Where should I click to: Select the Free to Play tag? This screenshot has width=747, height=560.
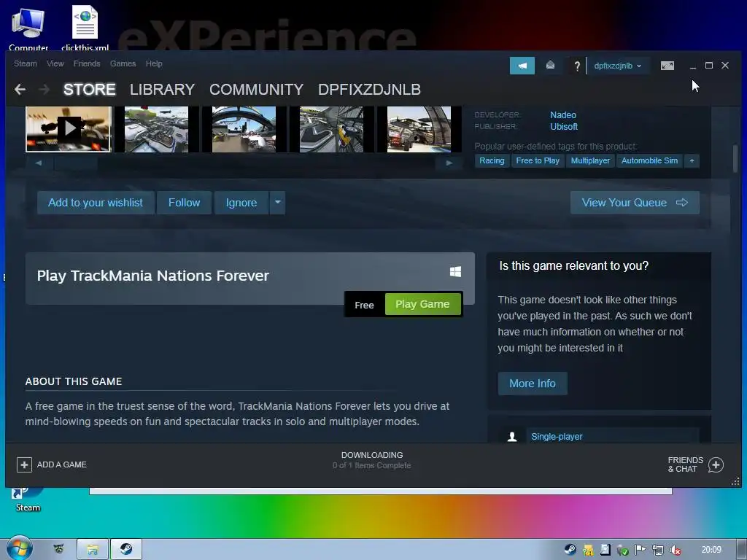(x=538, y=161)
